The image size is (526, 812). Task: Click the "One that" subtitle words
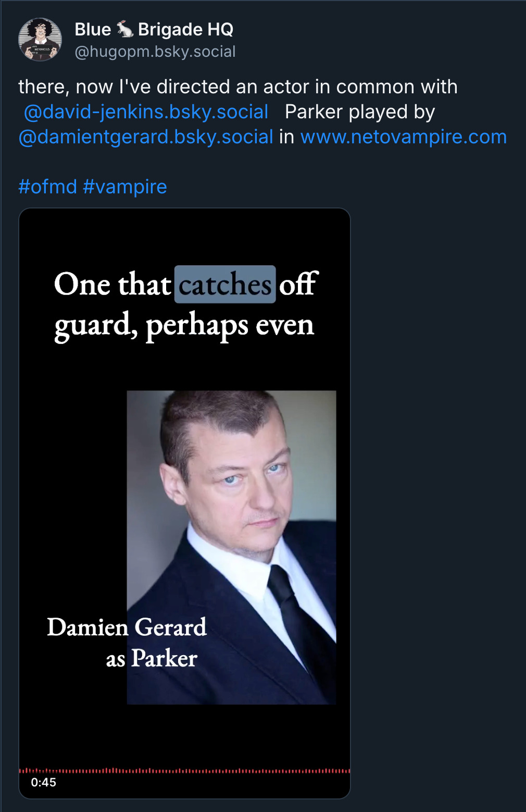pos(112,285)
